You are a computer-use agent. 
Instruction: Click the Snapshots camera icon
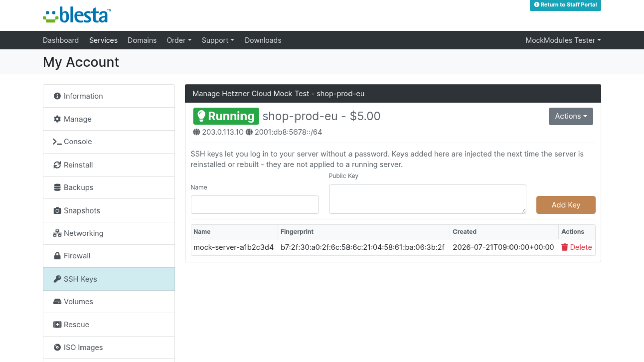(57, 210)
